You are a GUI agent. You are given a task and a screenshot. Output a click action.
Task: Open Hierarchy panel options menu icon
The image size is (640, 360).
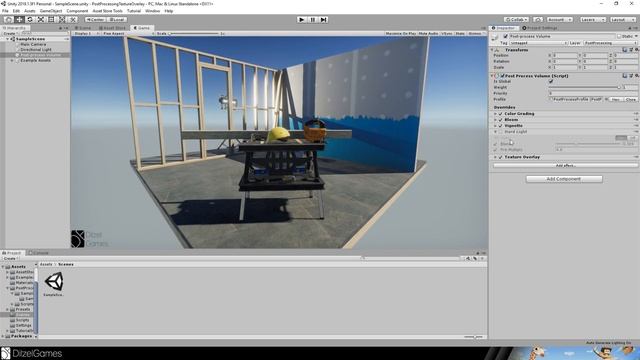(67, 28)
